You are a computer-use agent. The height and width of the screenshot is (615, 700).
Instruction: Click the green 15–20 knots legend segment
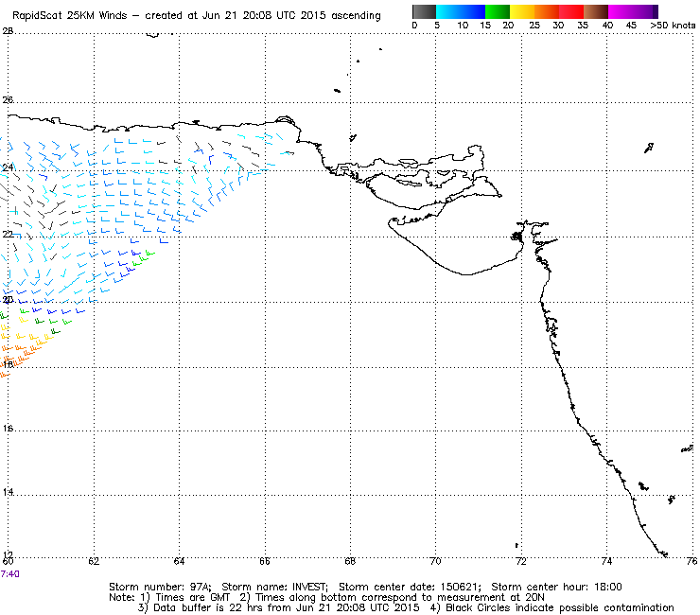coord(498,11)
